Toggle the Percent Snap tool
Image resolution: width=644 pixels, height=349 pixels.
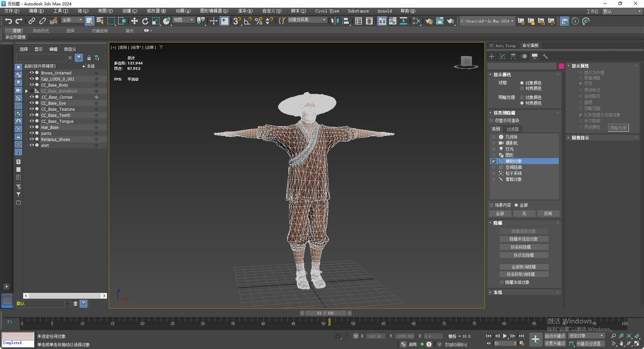pyautogui.click(x=258, y=21)
